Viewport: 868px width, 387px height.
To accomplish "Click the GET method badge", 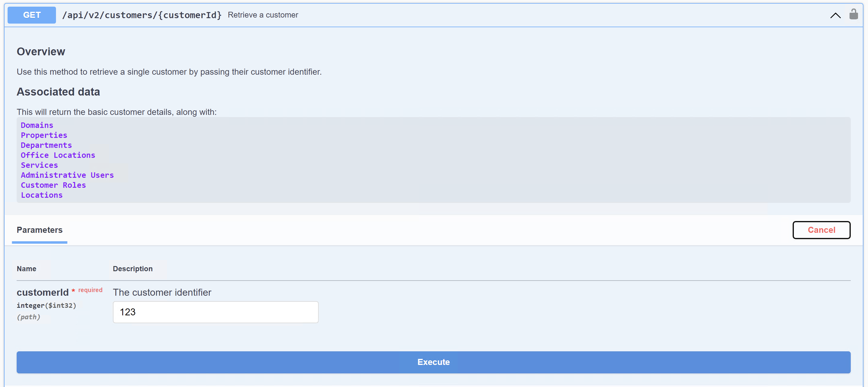I will coord(31,15).
